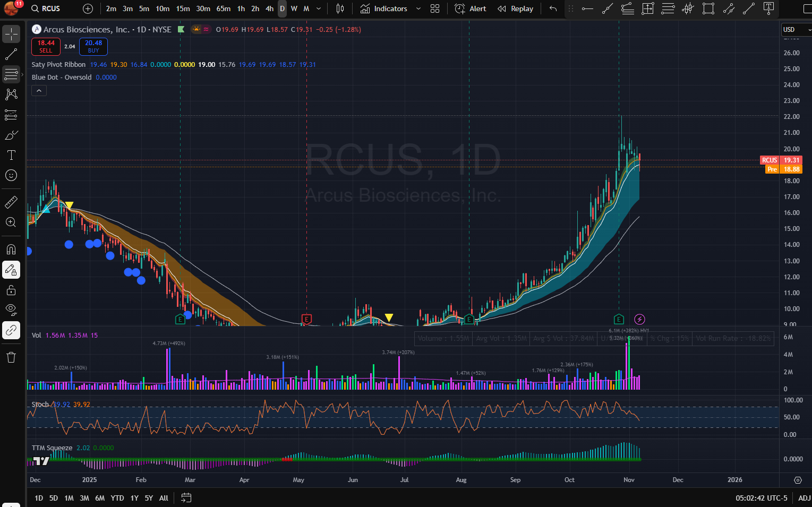Open the USD currency dropdown
812x507 pixels.
click(x=796, y=30)
